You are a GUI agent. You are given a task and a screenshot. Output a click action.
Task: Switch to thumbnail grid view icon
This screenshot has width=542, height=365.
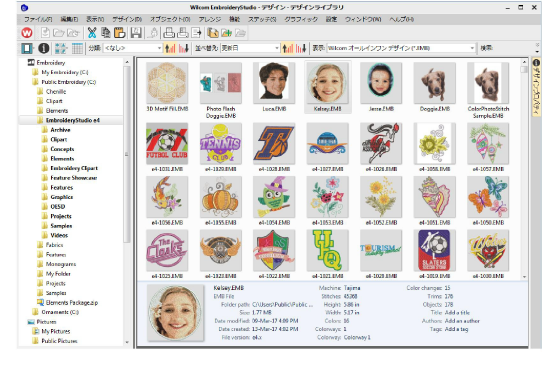pyautogui.click(x=61, y=48)
